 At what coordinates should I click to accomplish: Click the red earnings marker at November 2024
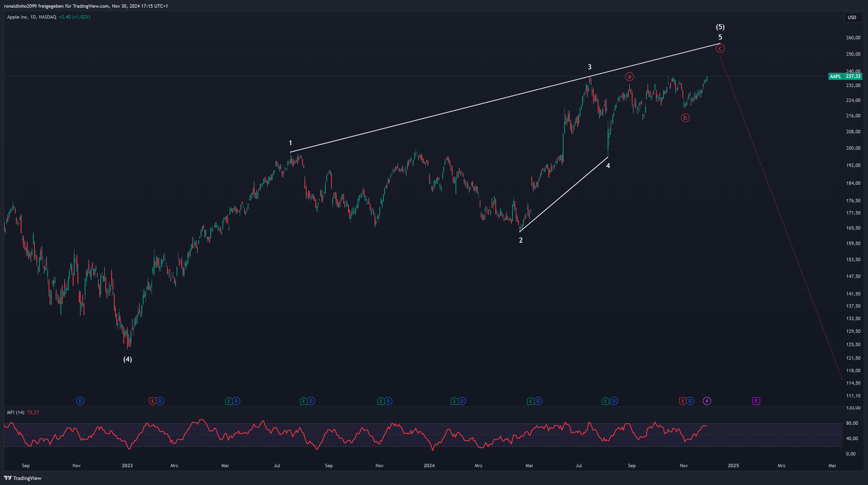coord(683,401)
